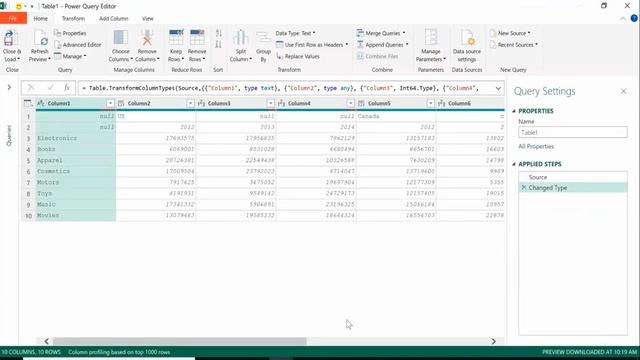
Task: Click the Merge Queries icon
Action: (360, 33)
